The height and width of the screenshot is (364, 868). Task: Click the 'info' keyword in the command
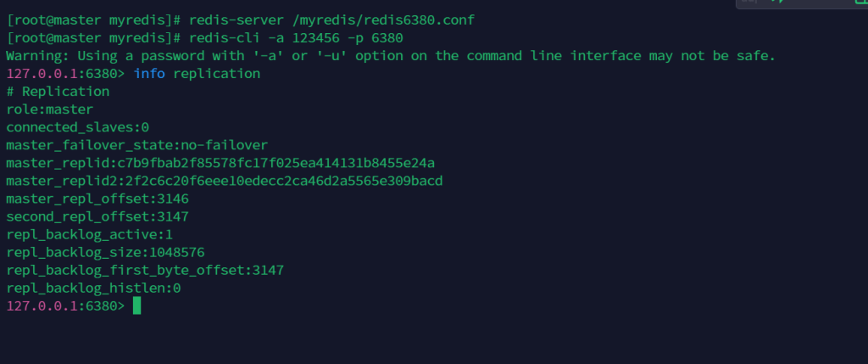(x=149, y=74)
